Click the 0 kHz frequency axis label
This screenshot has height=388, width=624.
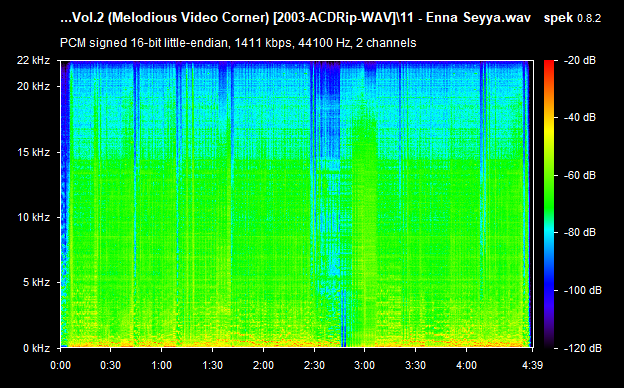click(36, 348)
